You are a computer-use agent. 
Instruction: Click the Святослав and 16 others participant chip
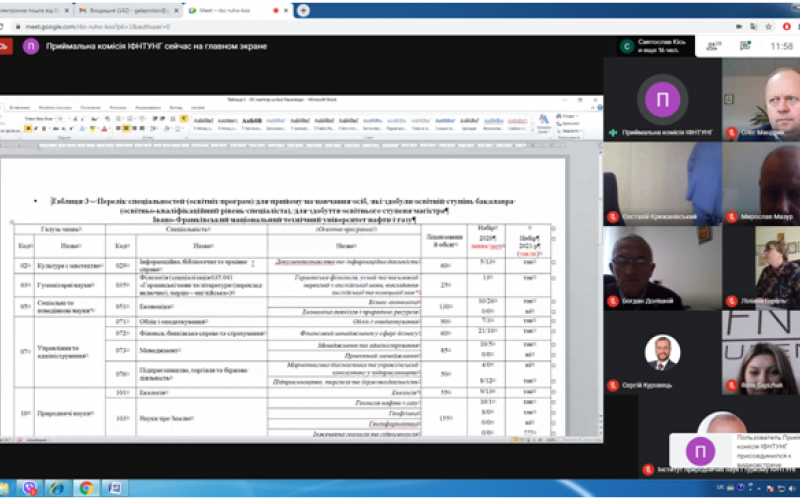655,46
